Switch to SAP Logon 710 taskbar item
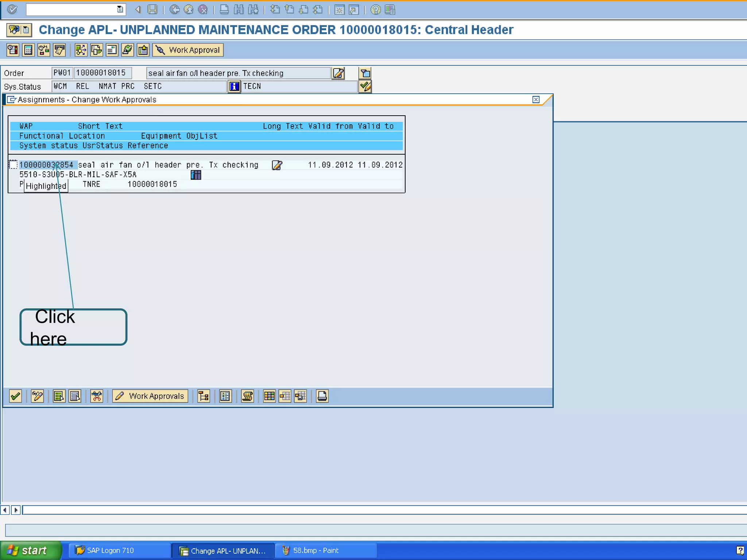The height and width of the screenshot is (560, 747). (110, 551)
